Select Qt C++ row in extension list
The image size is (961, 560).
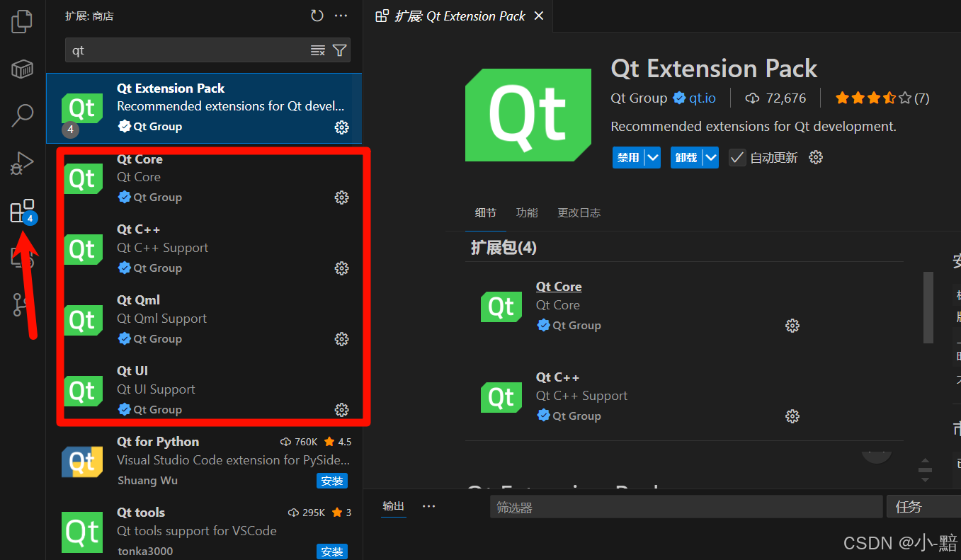[204, 250]
